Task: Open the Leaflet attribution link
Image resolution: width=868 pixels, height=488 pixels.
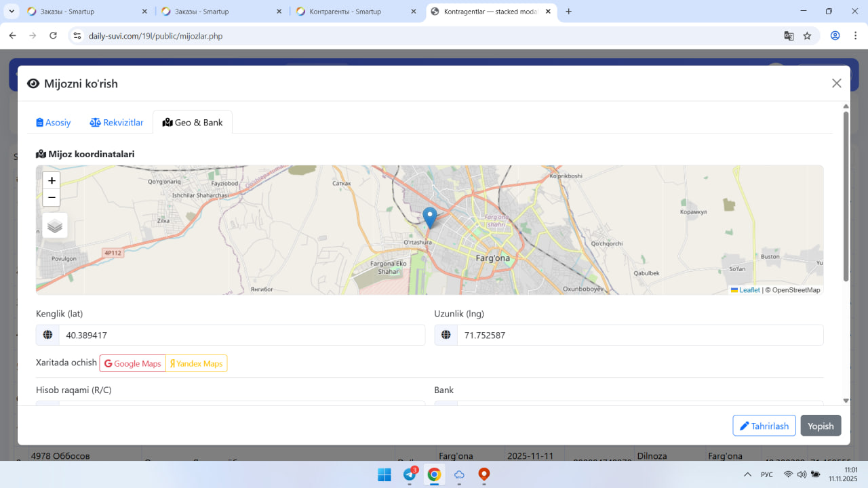Action: 749,290
